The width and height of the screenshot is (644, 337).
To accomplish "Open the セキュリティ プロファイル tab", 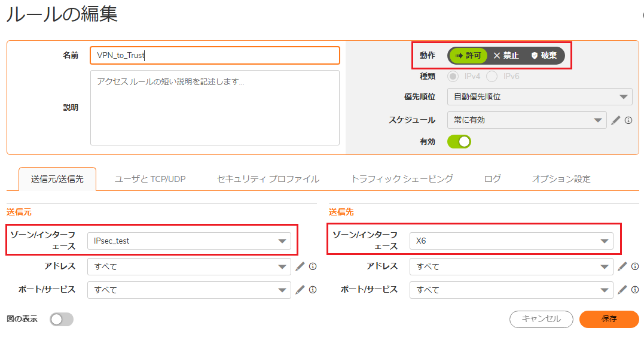I will pos(268,179).
